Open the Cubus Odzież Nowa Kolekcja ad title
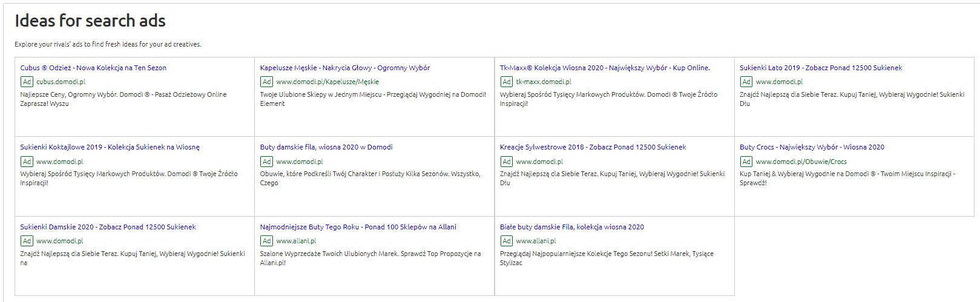 [x=93, y=68]
